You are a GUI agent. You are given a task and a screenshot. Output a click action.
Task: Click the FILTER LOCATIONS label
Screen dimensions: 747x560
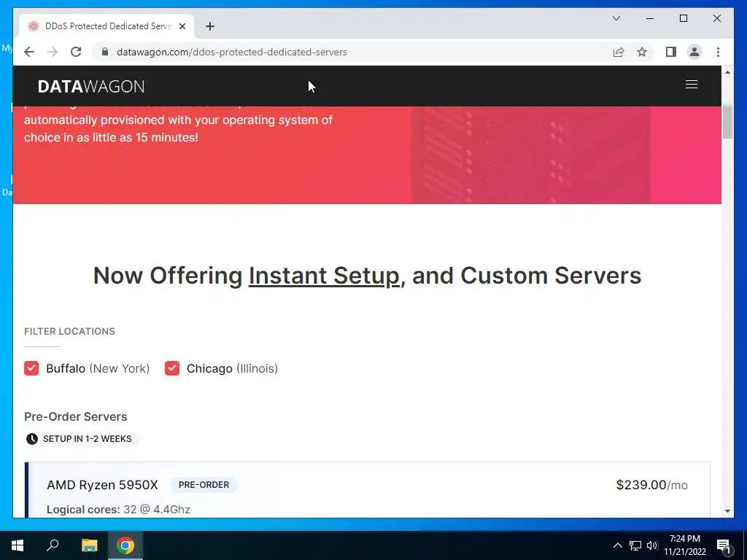(x=69, y=332)
